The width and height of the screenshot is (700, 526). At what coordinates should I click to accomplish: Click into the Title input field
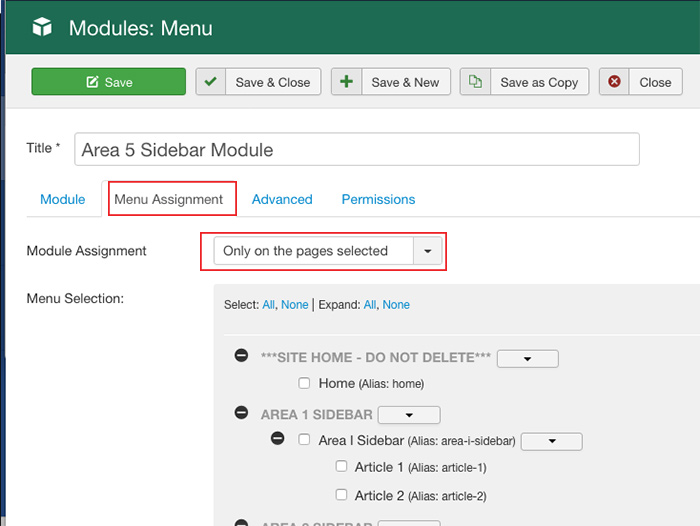coord(356,150)
